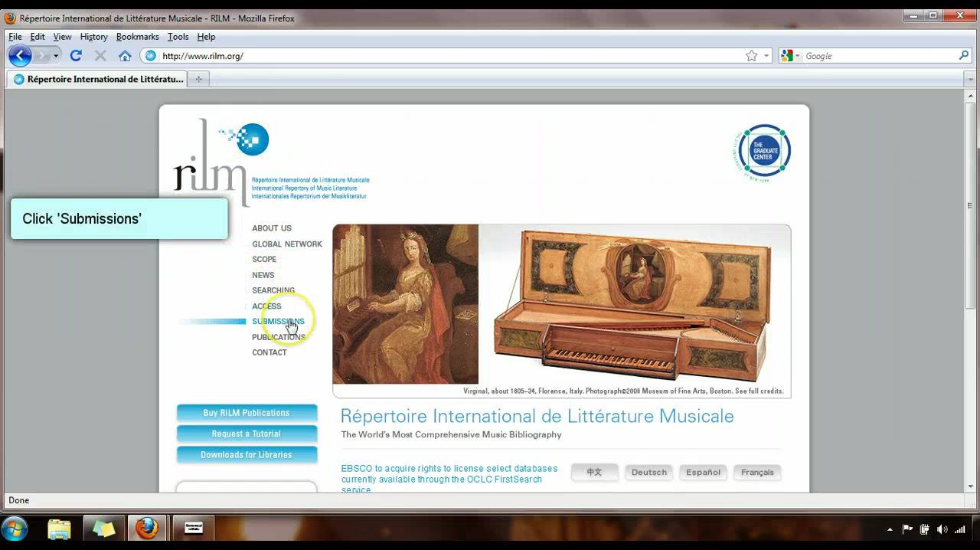Click the site icon beside the URL

[150, 56]
